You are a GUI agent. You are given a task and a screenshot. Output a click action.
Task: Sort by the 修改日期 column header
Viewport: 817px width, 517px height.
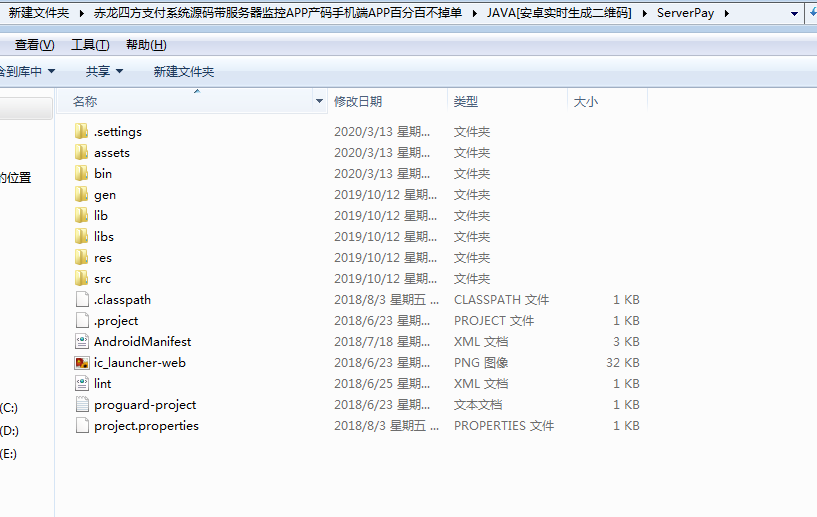pos(358,101)
